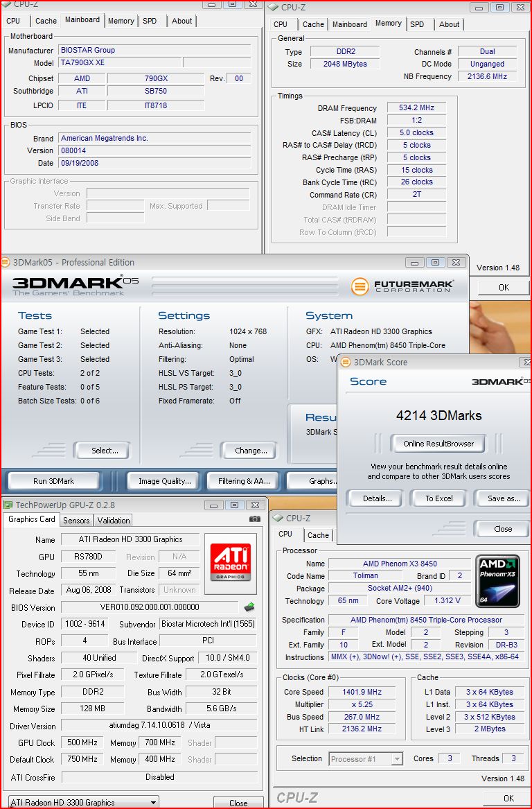532x809 pixels.
Task: Open Image Quality settings button
Action: click(x=164, y=481)
